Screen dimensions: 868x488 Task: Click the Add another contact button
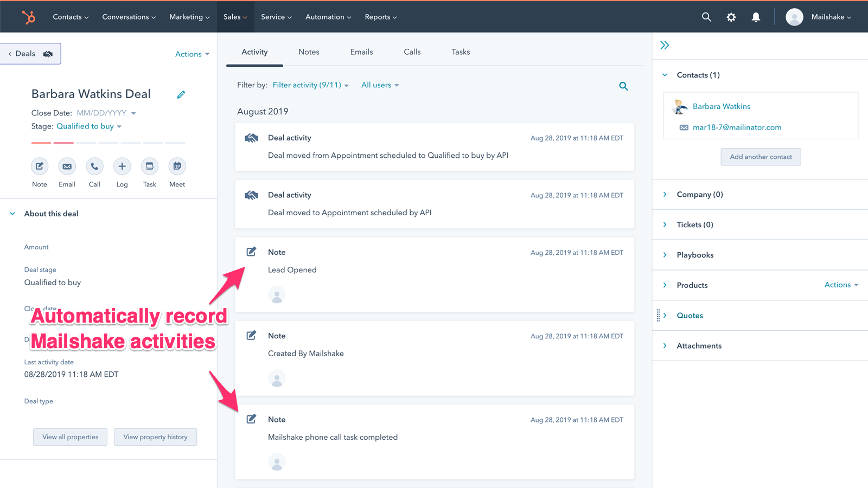click(x=761, y=157)
